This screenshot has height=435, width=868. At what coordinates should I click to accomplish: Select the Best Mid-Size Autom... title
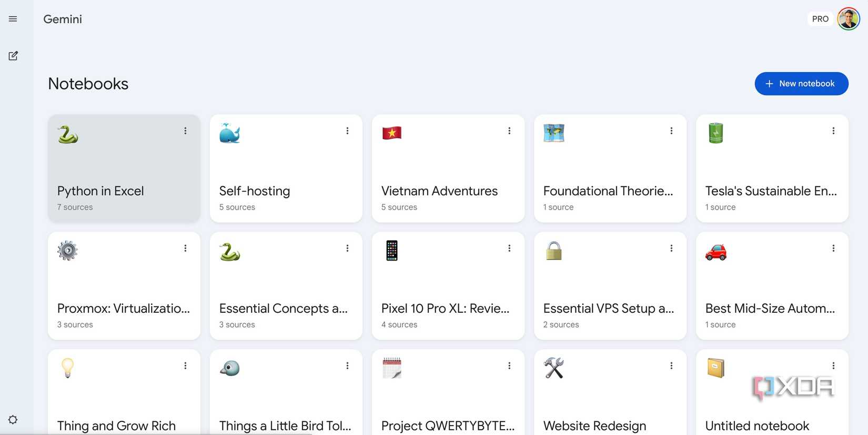point(770,309)
